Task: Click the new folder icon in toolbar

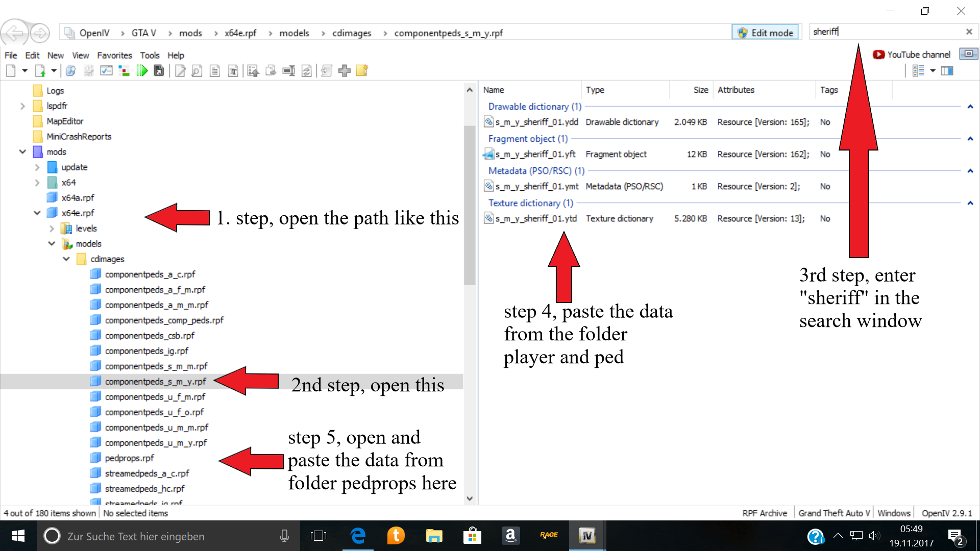Action: click(x=362, y=71)
